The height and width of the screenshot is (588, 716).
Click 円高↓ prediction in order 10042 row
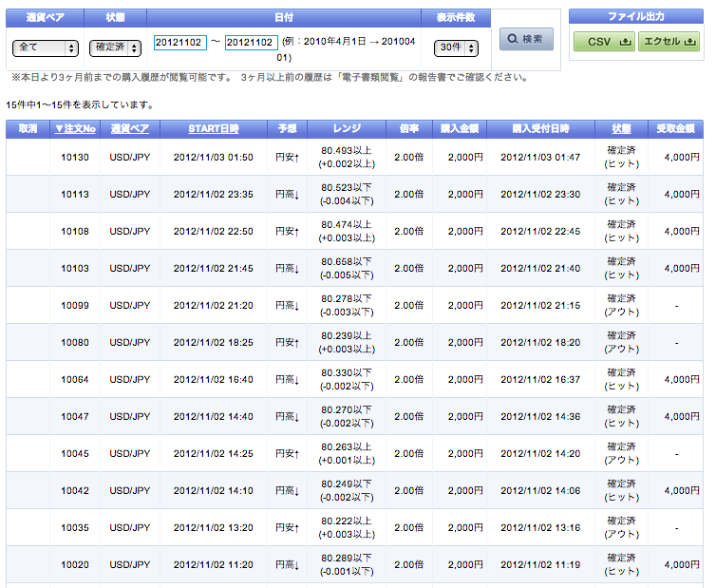(x=287, y=490)
